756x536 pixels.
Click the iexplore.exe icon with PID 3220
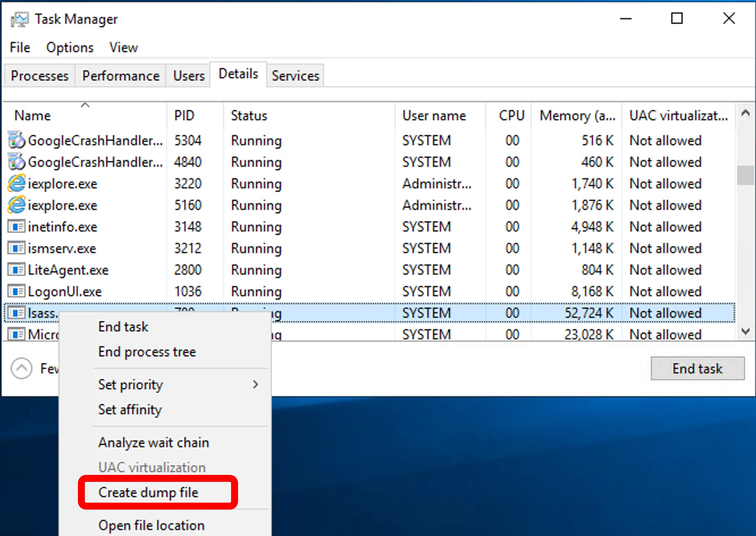(16, 183)
